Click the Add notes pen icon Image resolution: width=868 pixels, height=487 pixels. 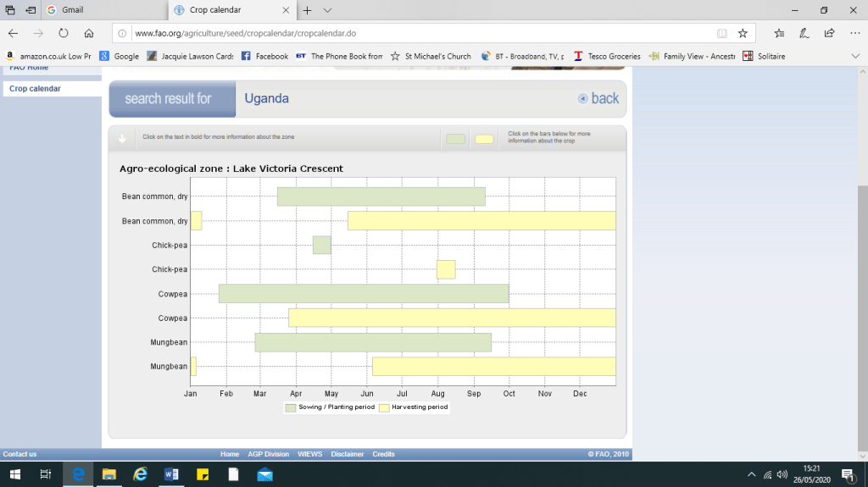click(804, 33)
